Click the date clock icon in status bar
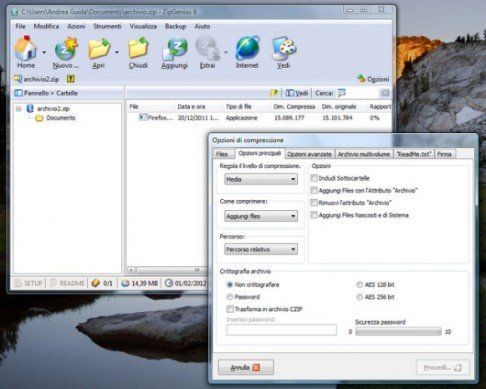Screen dimensions: 486x389 click(169, 283)
